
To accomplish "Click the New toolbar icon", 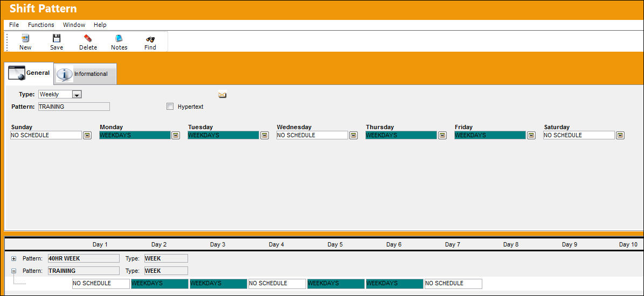I will [x=25, y=39].
